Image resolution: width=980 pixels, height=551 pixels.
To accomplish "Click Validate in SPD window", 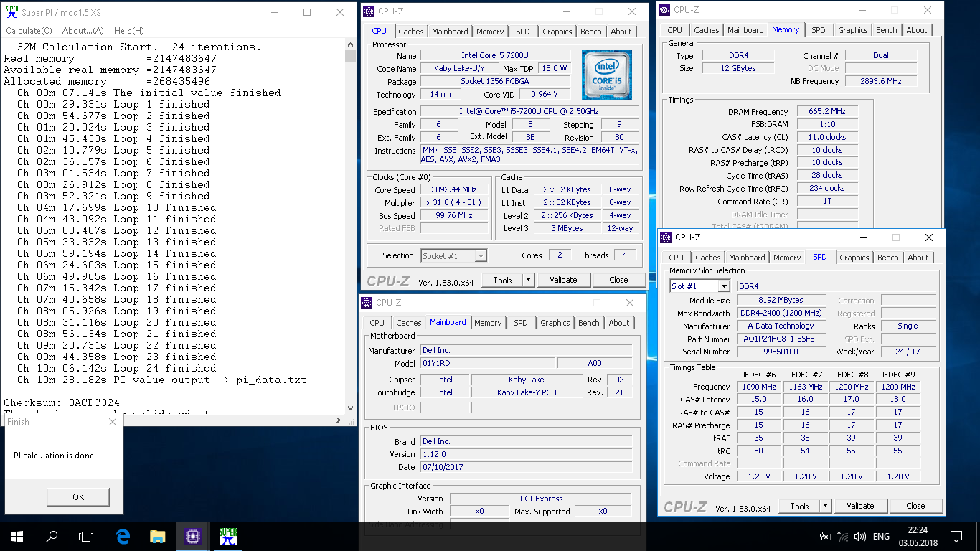I will tap(860, 506).
